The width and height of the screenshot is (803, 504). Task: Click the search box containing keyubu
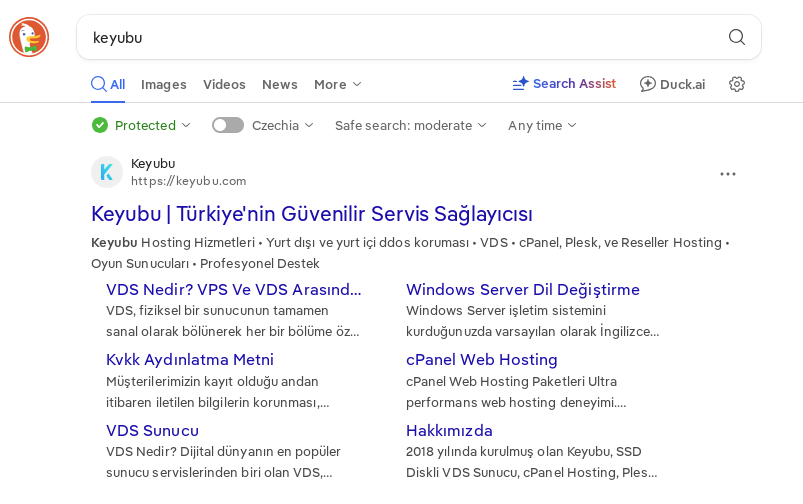click(x=400, y=37)
